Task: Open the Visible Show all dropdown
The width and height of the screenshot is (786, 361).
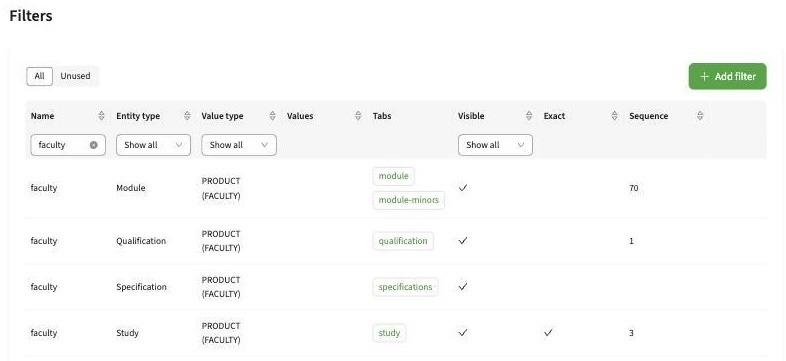Action: tap(495, 145)
